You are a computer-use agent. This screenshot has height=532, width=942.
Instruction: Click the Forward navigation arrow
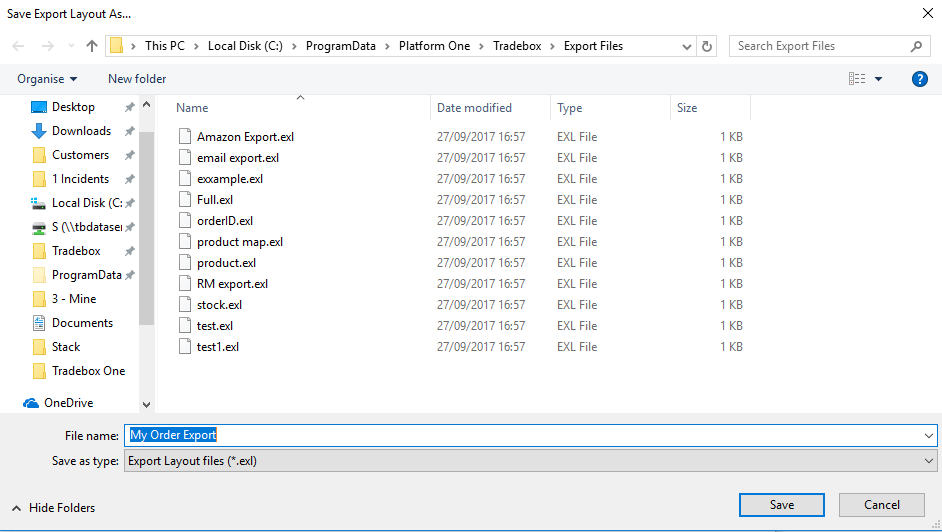pyautogui.click(x=47, y=46)
